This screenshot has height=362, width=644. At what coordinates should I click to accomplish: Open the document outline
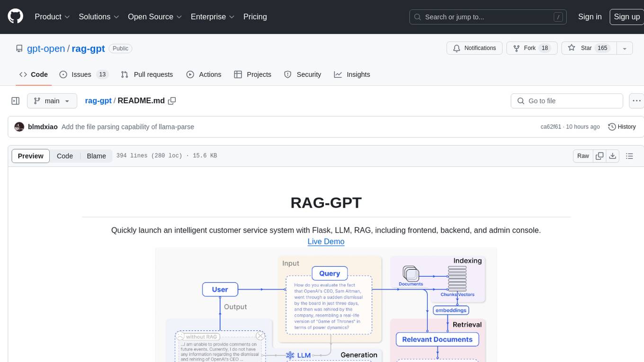(x=629, y=156)
